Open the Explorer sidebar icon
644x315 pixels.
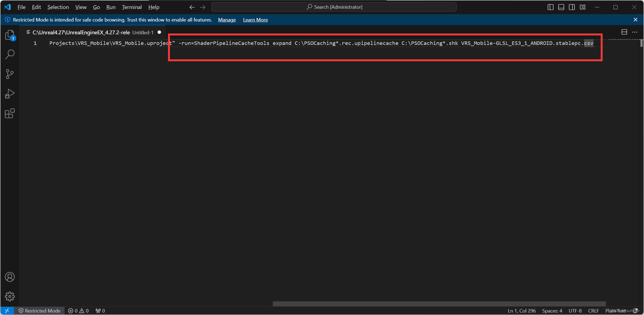10,35
